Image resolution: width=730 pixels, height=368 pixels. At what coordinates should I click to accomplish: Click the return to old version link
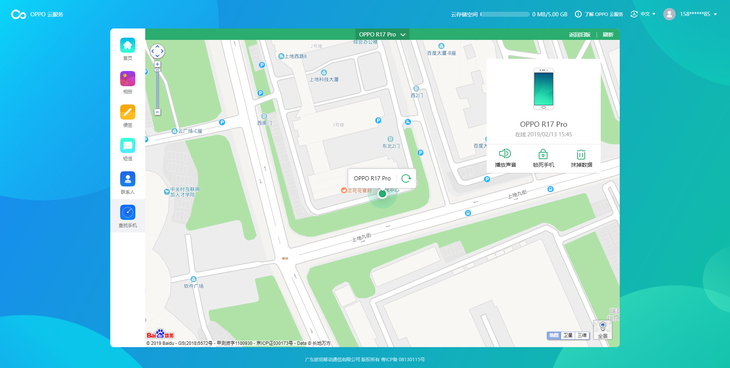click(579, 34)
